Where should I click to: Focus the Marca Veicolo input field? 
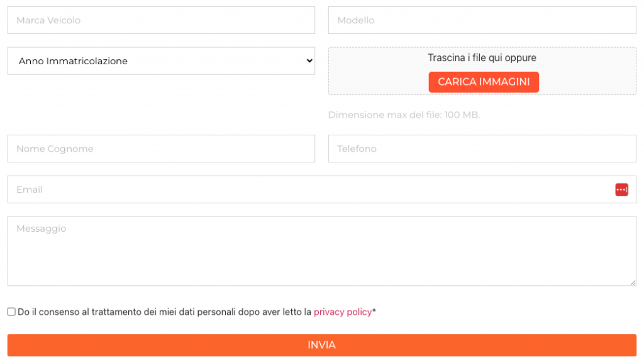(161, 20)
